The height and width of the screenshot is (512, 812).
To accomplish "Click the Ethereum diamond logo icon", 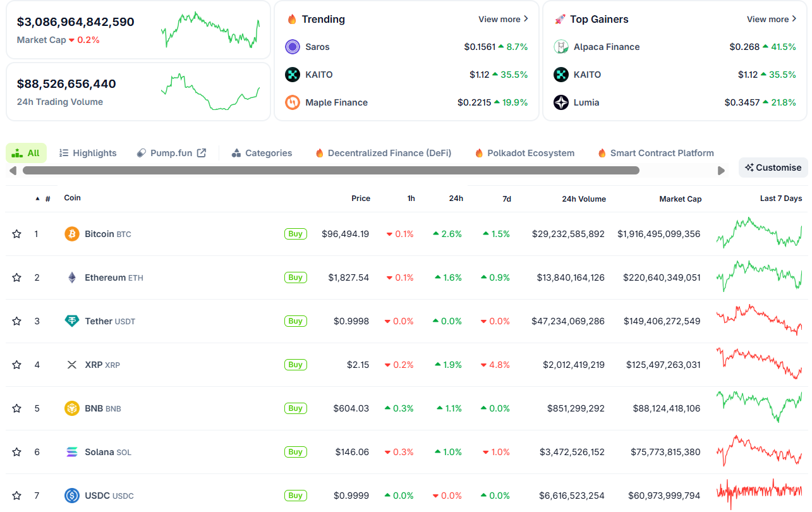I will coord(72,277).
